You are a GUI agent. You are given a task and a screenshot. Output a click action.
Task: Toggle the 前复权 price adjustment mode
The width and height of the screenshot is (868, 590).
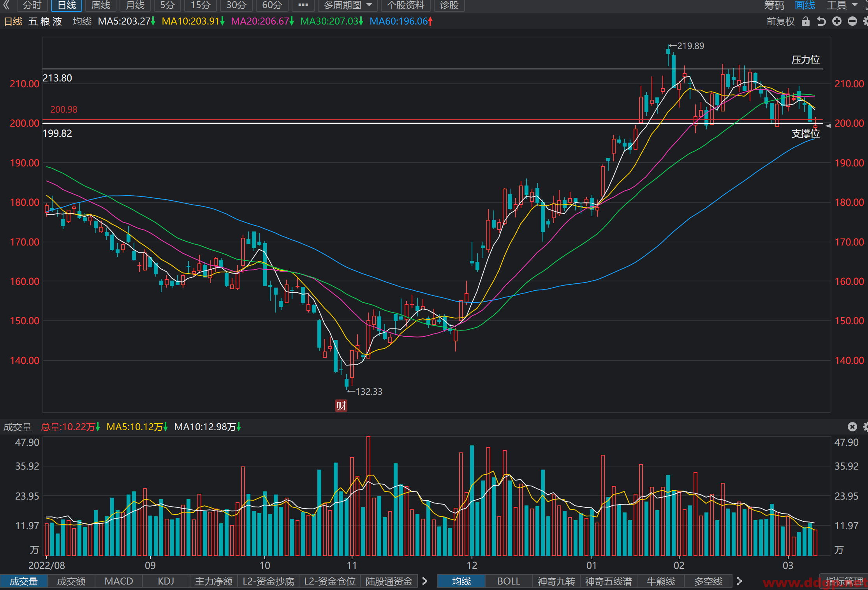point(781,21)
